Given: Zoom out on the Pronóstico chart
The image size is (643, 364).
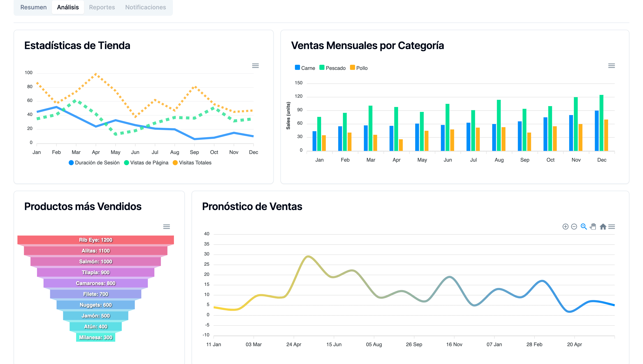Looking at the screenshot, I should pos(574,227).
